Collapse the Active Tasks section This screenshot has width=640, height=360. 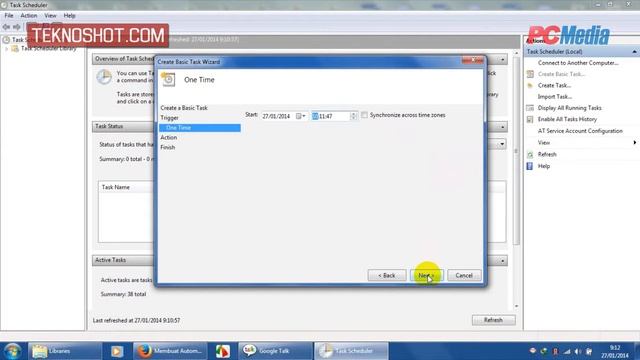tap(502, 261)
